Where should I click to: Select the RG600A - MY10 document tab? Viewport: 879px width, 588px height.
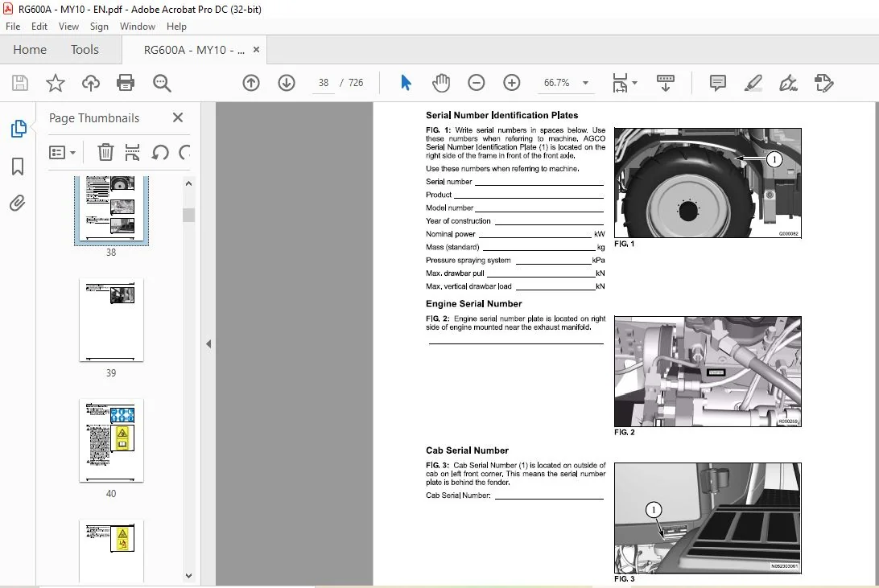point(194,50)
